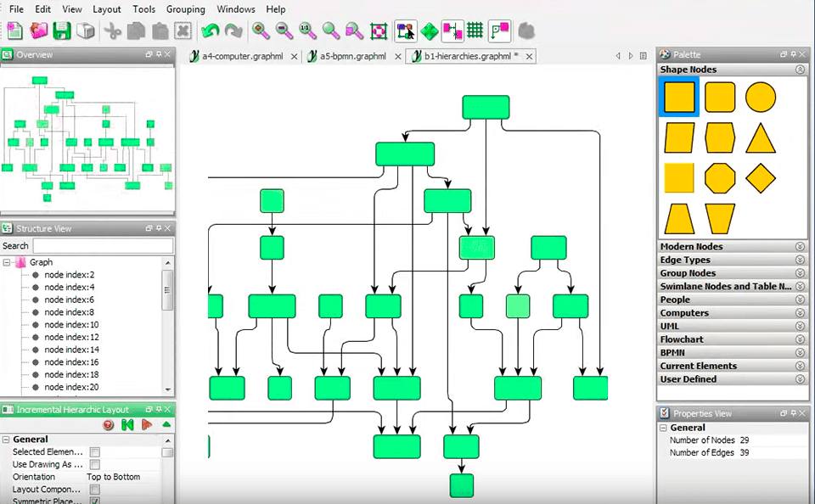Open layout help via red question icon
This screenshot has width=815, height=504.
pyautogui.click(x=109, y=424)
